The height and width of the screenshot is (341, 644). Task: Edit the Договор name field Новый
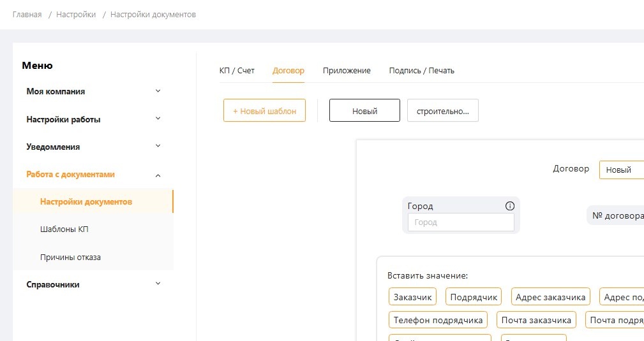pos(622,170)
